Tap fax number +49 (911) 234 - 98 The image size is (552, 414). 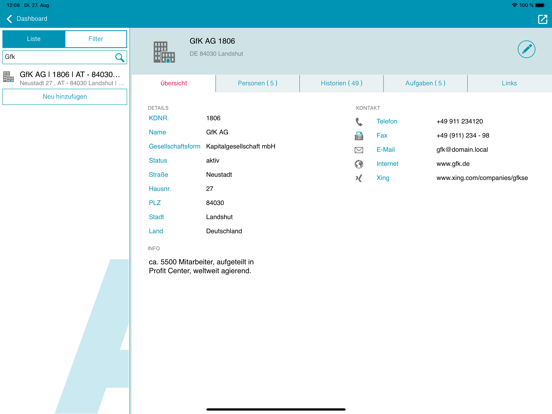click(463, 136)
